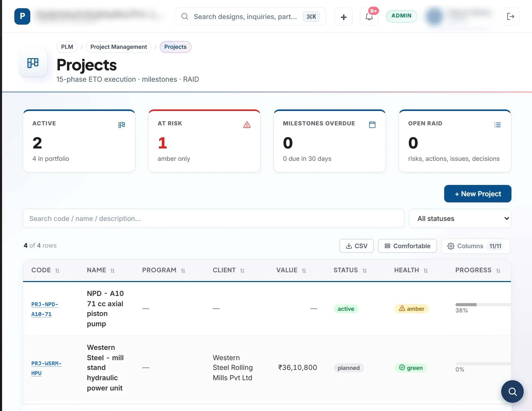The image size is (532, 411).
Task: Click the blue P app logo
Action: coord(22,17)
